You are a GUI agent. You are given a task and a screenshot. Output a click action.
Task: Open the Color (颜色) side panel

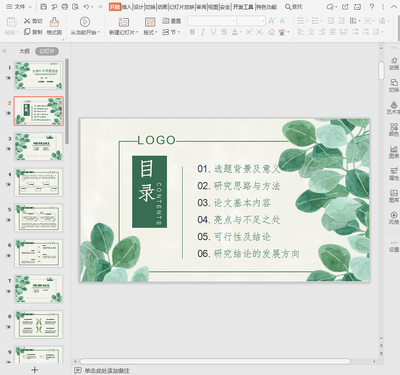click(x=394, y=130)
